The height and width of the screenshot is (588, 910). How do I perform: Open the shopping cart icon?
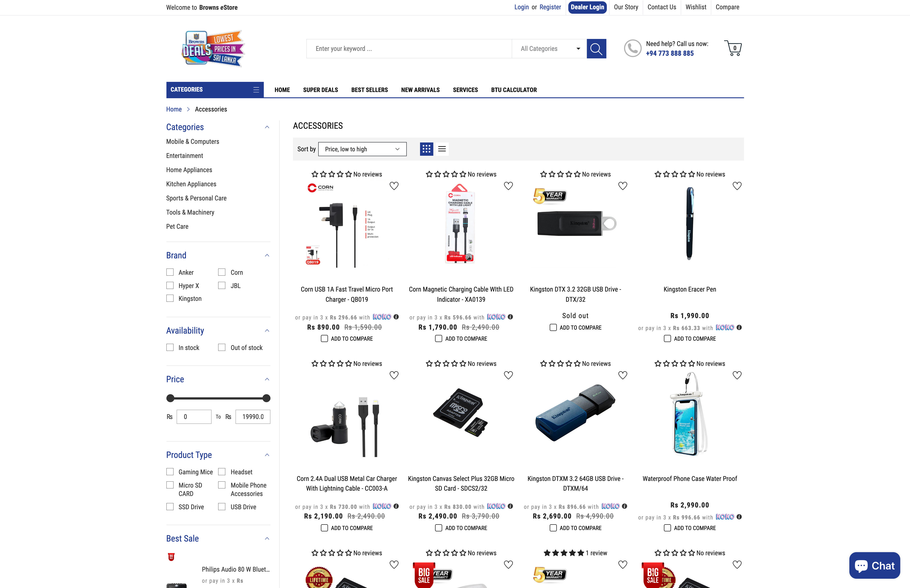(733, 48)
